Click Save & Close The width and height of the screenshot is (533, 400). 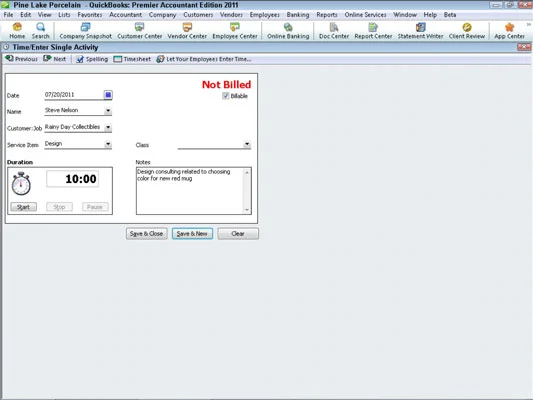147,234
